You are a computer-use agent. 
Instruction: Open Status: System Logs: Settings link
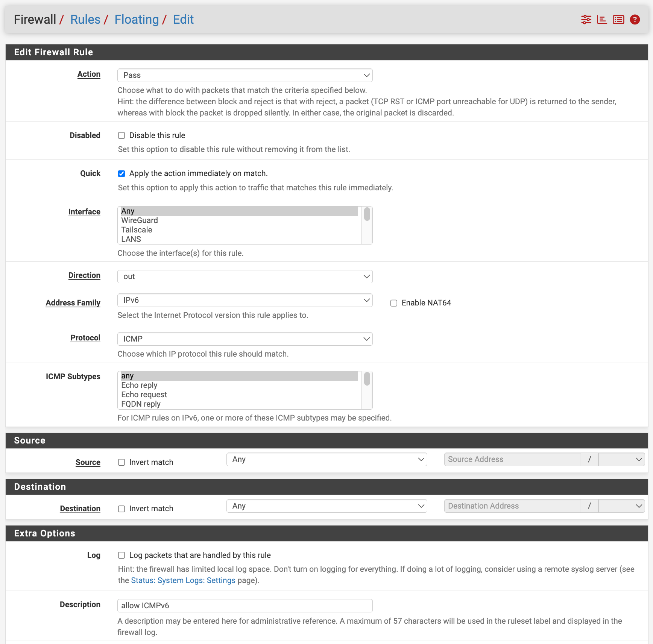click(183, 580)
